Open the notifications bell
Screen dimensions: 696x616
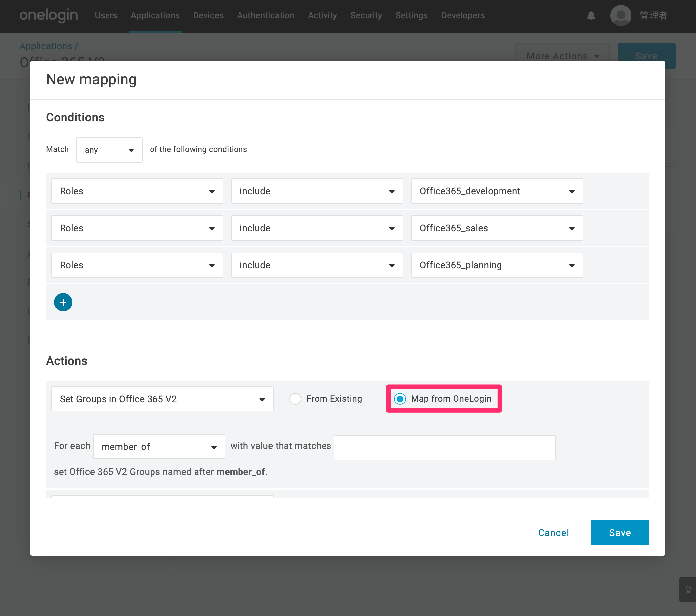(x=591, y=16)
